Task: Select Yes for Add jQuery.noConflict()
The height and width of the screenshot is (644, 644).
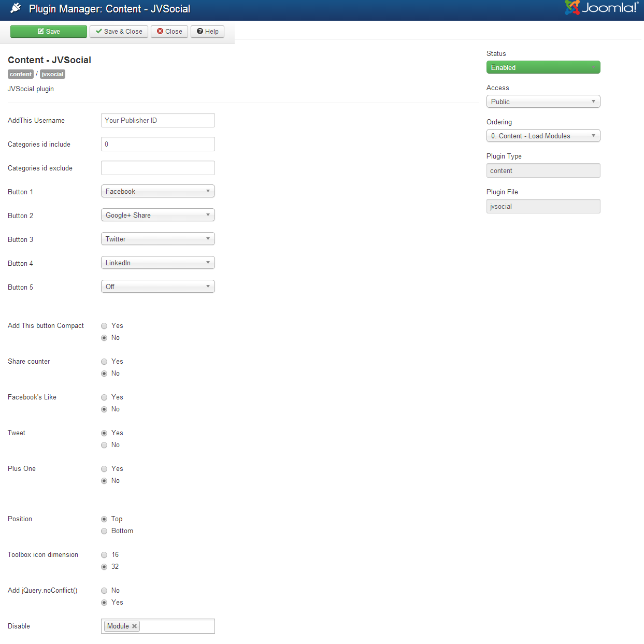Action: [104, 603]
